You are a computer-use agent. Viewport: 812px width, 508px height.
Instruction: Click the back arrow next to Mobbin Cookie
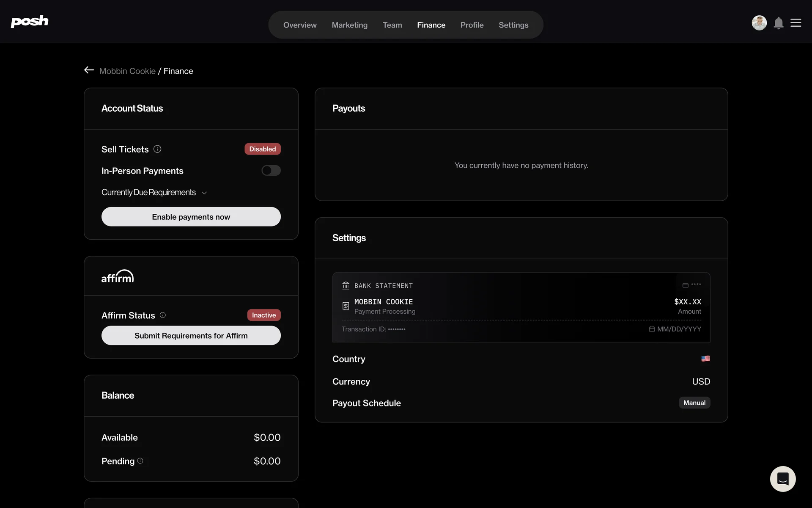(89, 70)
